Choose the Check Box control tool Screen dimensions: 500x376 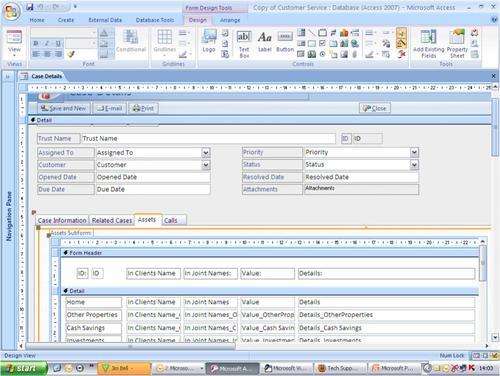[322, 43]
